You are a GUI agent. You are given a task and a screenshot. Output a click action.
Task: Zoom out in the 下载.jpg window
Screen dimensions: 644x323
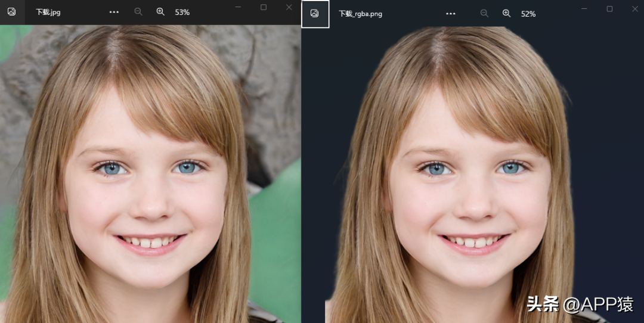[x=138, y=12]
